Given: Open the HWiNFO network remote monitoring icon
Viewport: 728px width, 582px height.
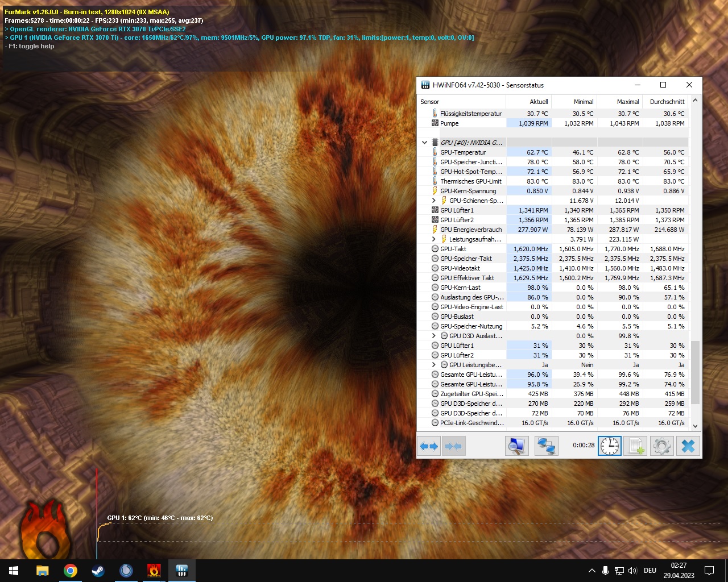Looking at the screenshot, I should tap(546, 446).
